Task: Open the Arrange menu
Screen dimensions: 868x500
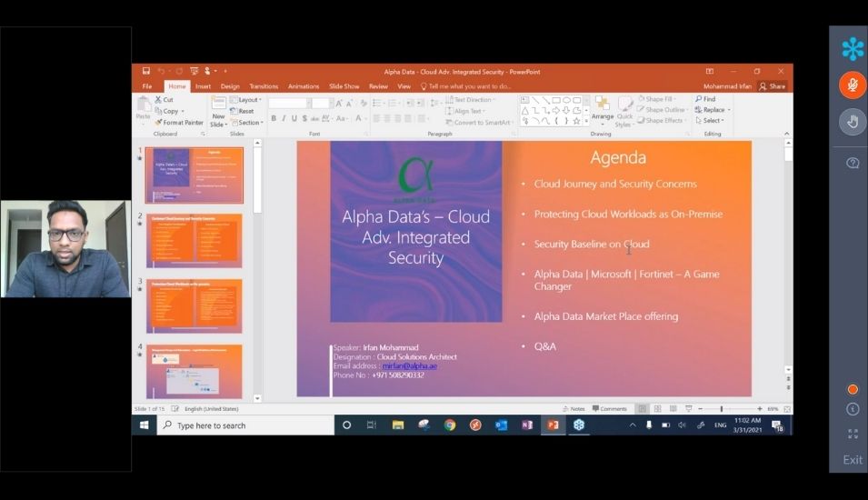Action: 603,111
